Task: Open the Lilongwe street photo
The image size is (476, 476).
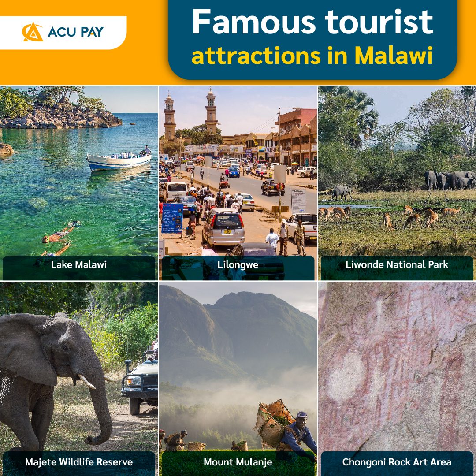Action: pyautogui.click(x=238, y=183)
